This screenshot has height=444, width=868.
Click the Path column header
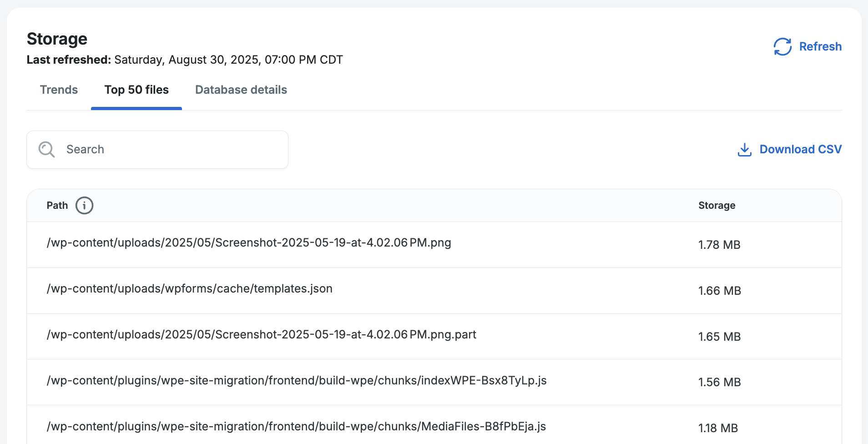coord(57,206)
